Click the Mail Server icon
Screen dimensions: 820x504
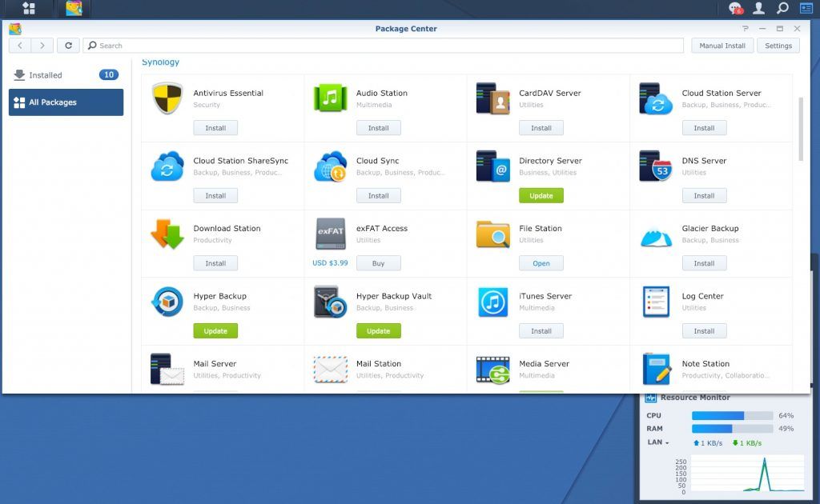click(167, 370)
